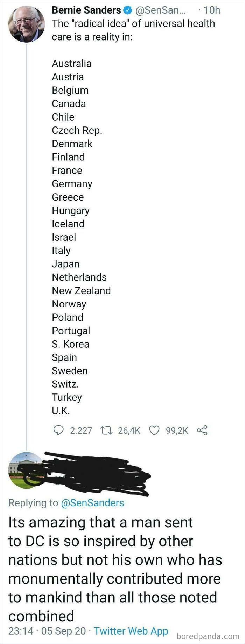Toggle the like on the tweet via the heart
Image resolution: width=245 pixels, height=644 pixels.
click(154, 430)
